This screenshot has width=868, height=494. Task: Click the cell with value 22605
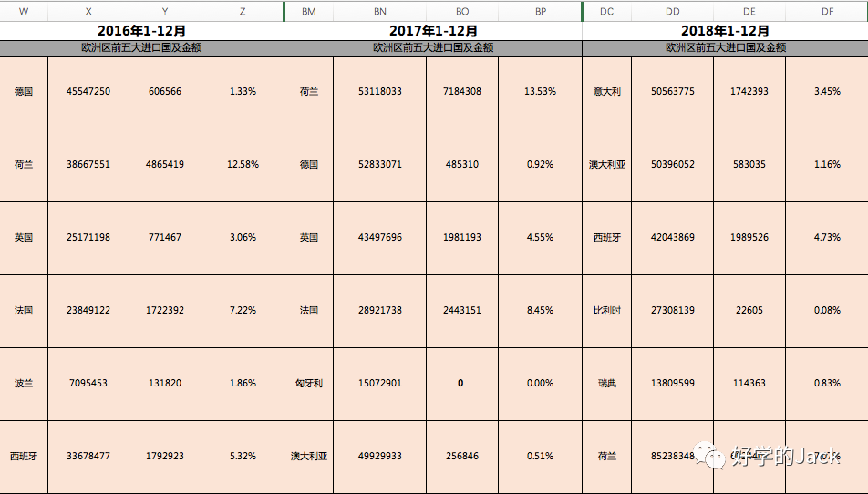click(749, 311)
